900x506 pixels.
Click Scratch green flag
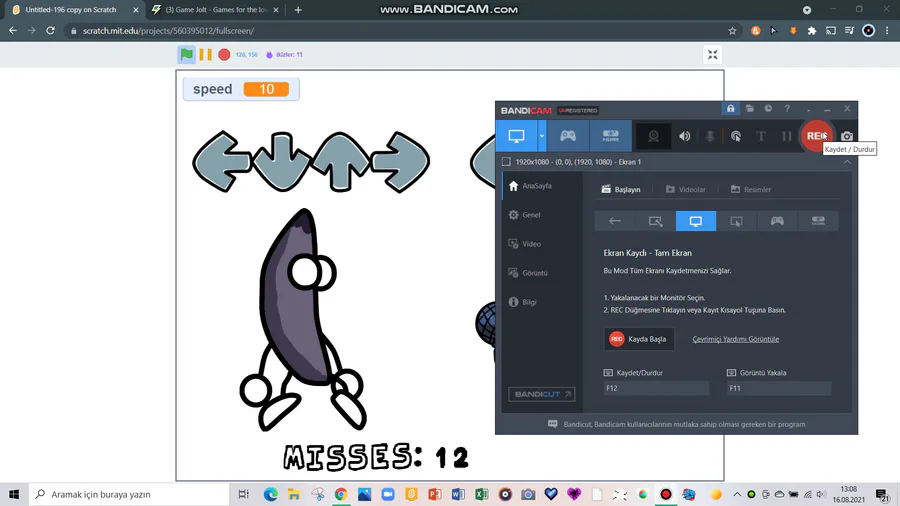point(187,55)
